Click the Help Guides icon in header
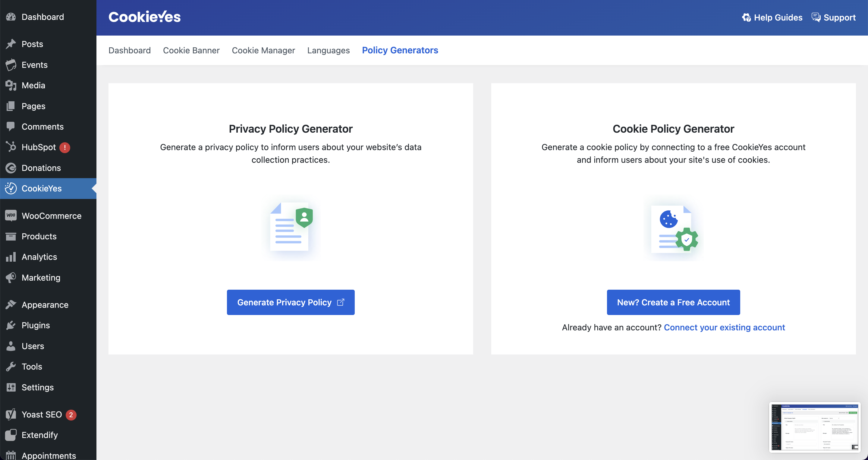 point(746,17)
